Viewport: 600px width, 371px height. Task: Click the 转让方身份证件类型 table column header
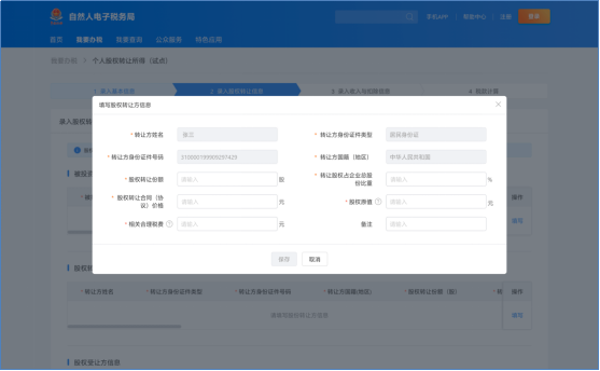point(176,292)
